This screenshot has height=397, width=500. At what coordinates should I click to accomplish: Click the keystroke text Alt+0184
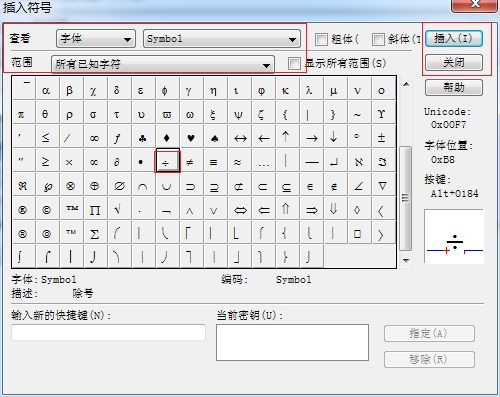454,194
